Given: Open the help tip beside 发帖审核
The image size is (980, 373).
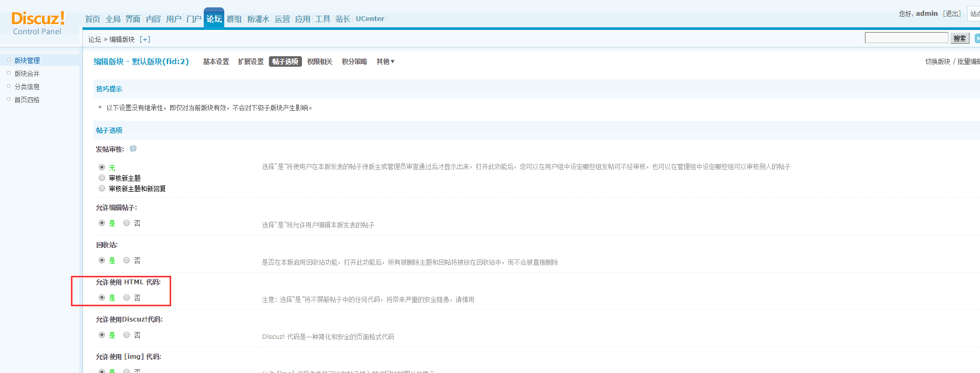Looking at the screenshot, I should [133, 149].
